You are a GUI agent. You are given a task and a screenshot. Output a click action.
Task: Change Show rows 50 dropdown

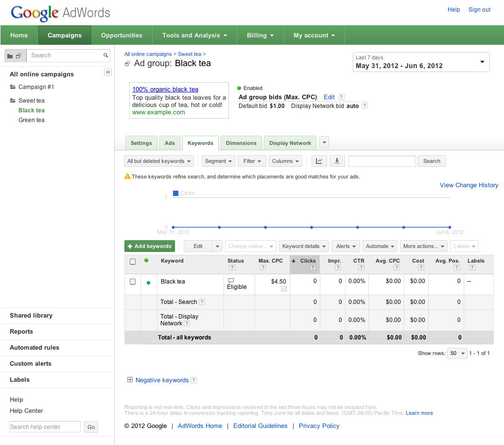coord(457,354)
